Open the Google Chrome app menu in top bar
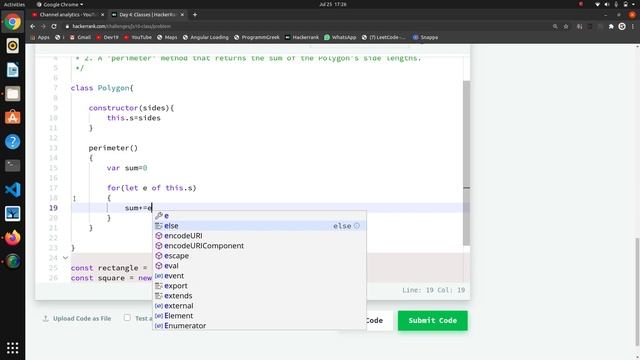Viewport: 640px width, 360px height. click(60, 4)
